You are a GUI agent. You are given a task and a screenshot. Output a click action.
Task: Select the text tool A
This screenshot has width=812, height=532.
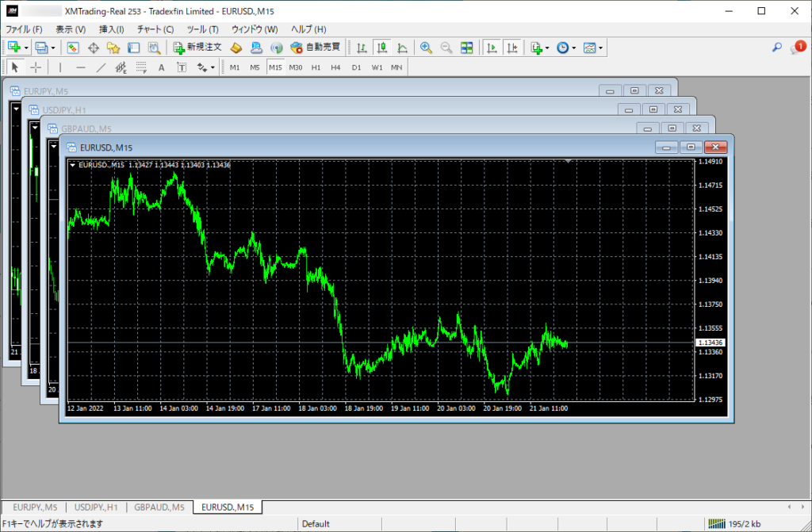162,67
